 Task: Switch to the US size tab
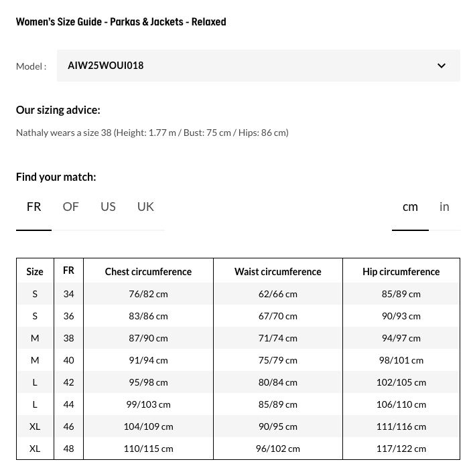pyautogui.click(x=108, y=207)
